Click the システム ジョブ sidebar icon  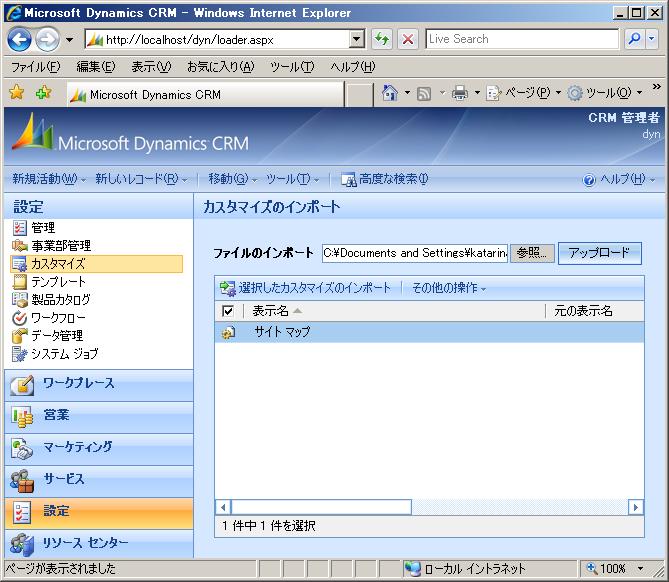point(20,354)
